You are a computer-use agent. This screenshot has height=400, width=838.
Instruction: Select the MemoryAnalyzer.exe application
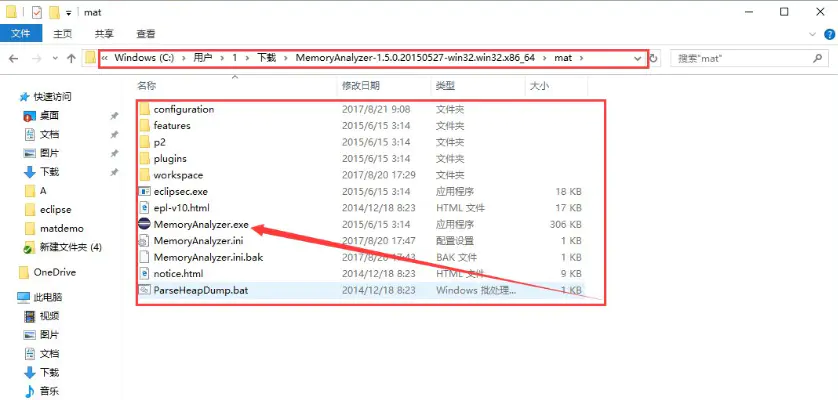(x=201, y=224)
